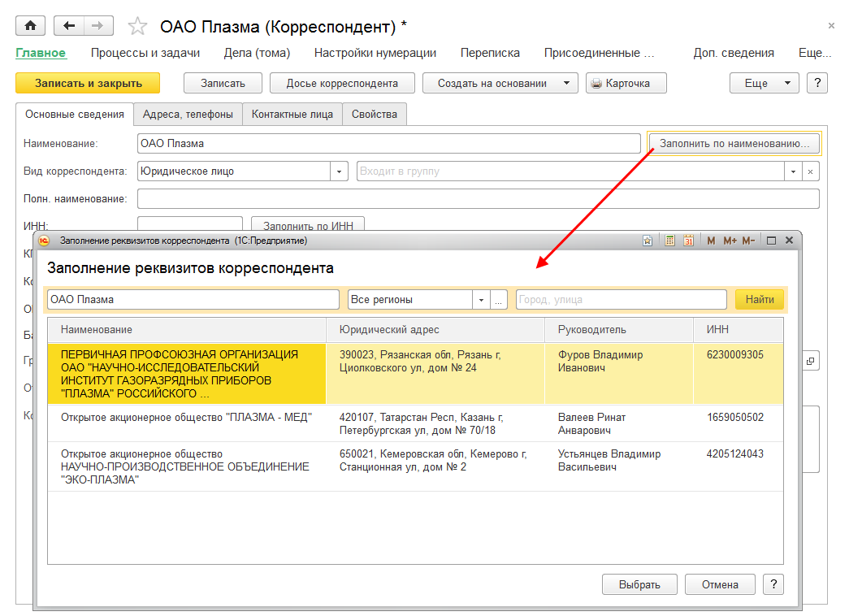Click INN cell 1659050502

734,417
